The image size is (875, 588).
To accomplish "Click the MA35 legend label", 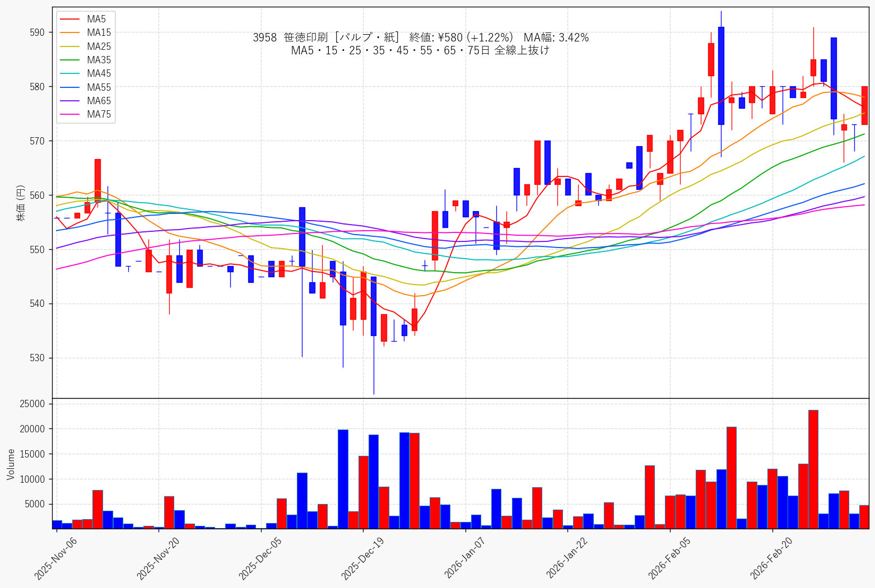I will point(99,60).
